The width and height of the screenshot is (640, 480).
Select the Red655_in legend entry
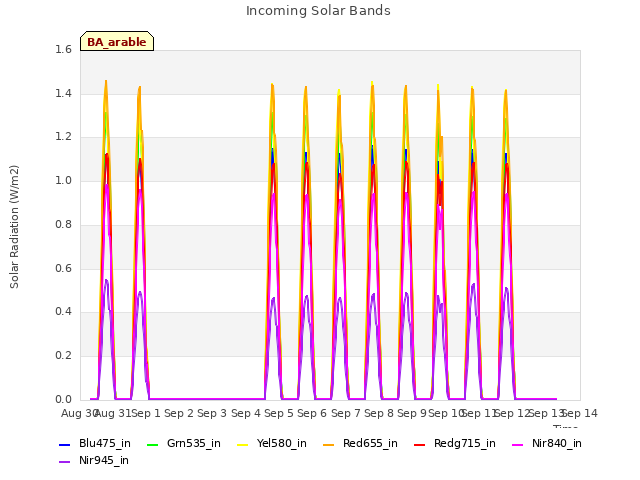pyautogui.click(x=360, y=444)
